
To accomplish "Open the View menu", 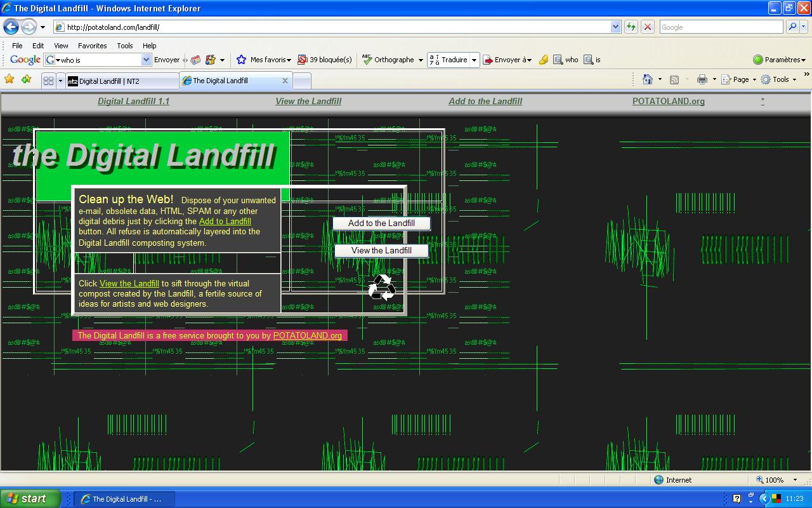I will (x=61, y=46).
